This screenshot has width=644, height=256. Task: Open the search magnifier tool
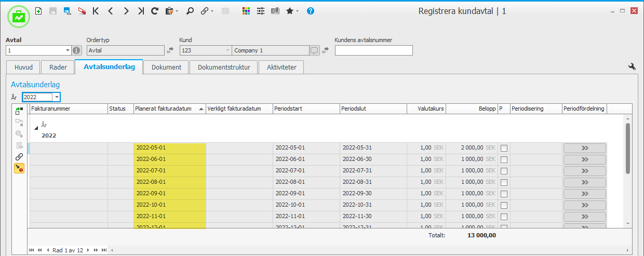(x=190, y=10)
